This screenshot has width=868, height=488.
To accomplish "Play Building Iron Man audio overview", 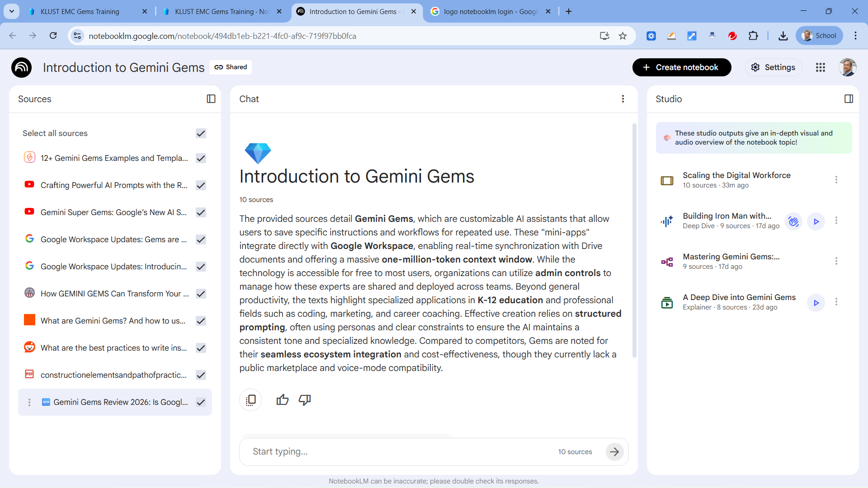I will click(x=816, y=221).
